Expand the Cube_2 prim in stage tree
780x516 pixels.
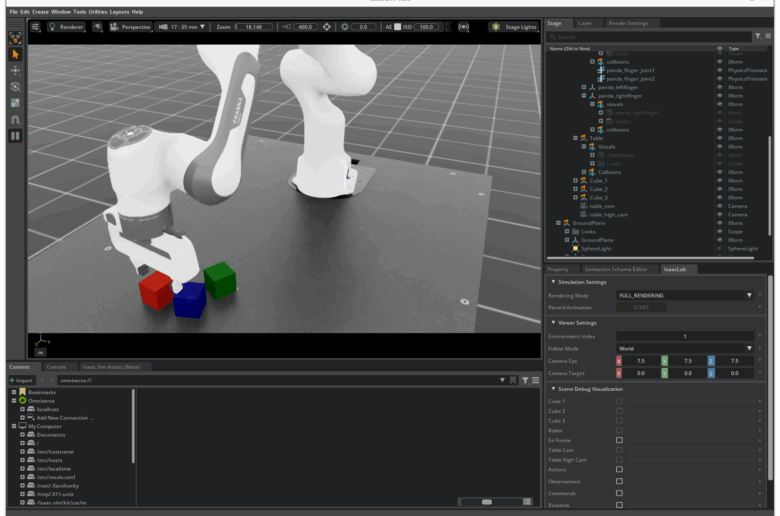click(x=575, y=189)
